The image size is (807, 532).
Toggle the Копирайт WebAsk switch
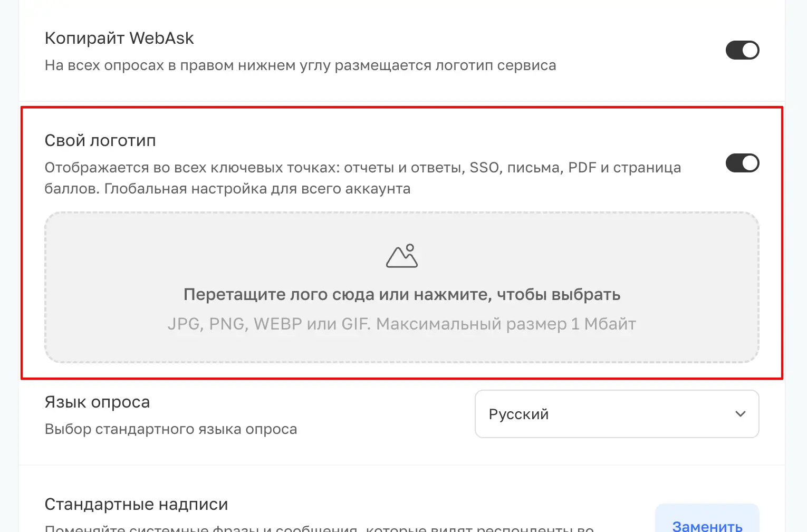tap(742, 50)
